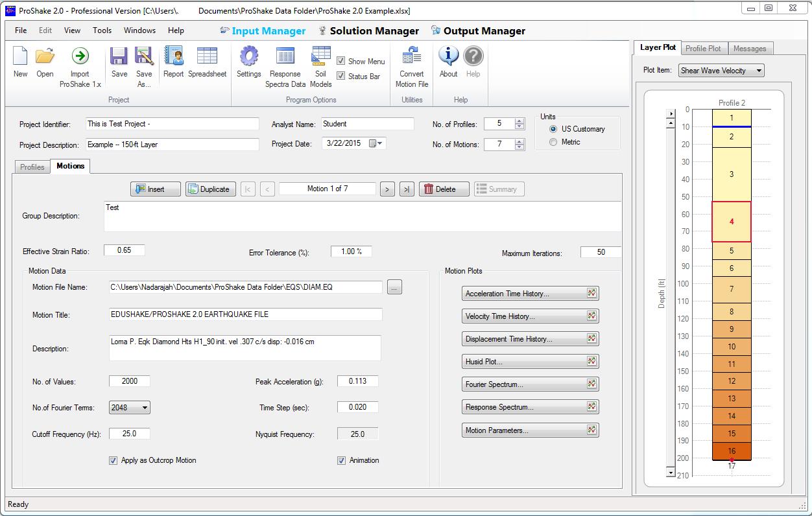
Task: Click the Help question mark icon
Action: [473, 56]
